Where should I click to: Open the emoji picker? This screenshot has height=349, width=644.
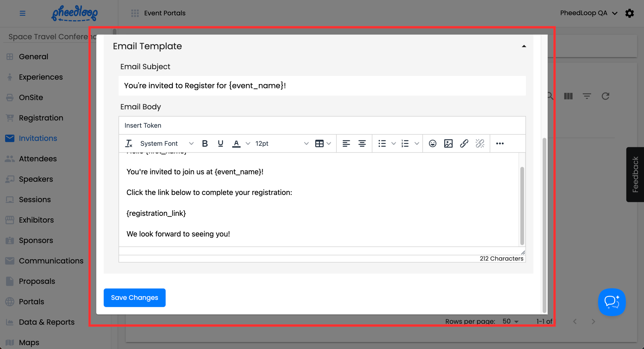click(x=433, y=144)
